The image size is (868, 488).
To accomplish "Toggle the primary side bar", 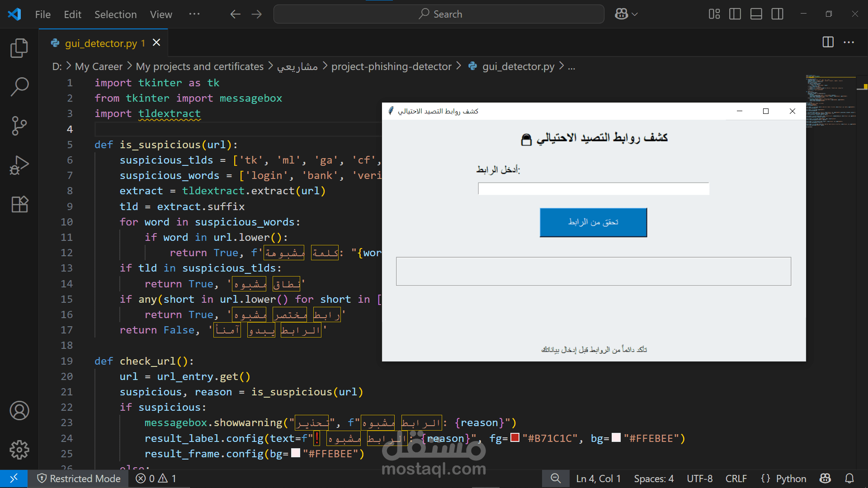I will click(x=735, y=14).
